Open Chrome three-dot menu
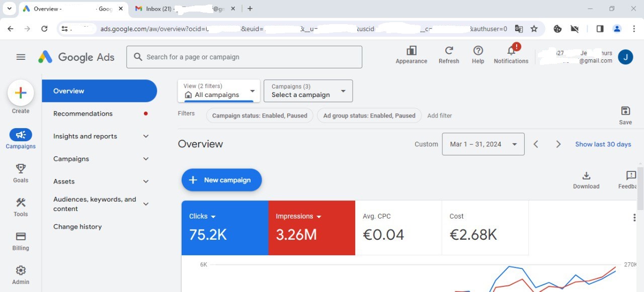This screenshot has width=644, height=292. [x=634, y=29]
